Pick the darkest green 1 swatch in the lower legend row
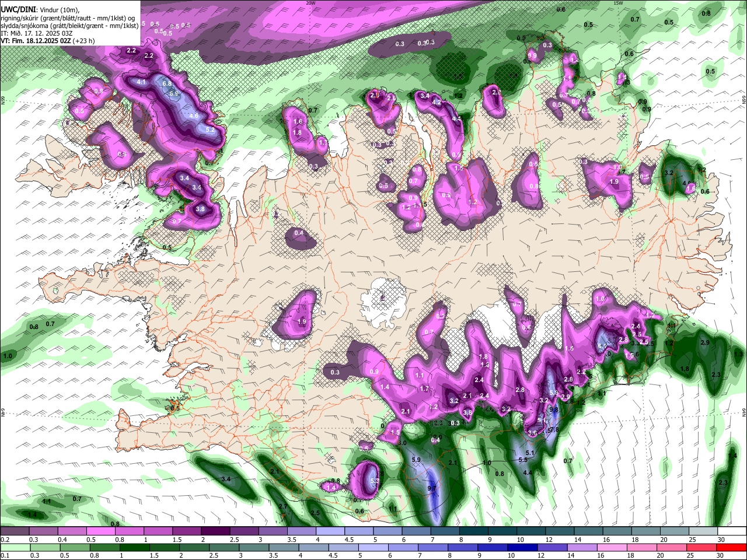747x560 pixels. (134, 547)
